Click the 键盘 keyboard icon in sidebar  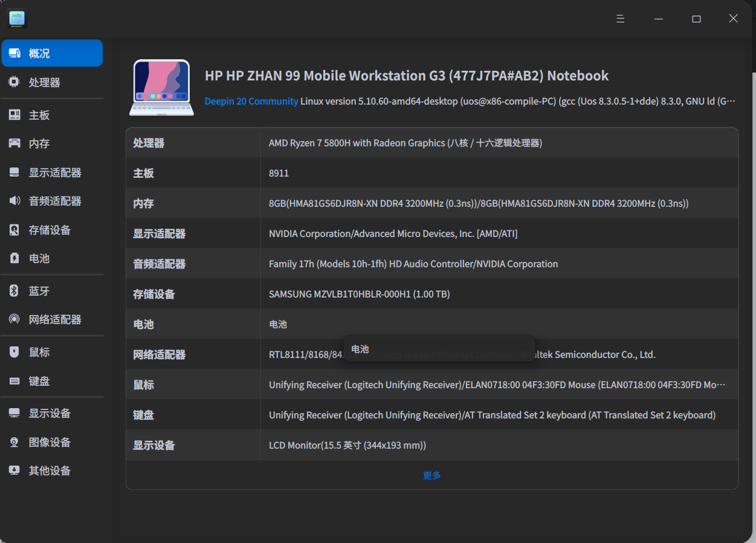click(x=15, y=381)
